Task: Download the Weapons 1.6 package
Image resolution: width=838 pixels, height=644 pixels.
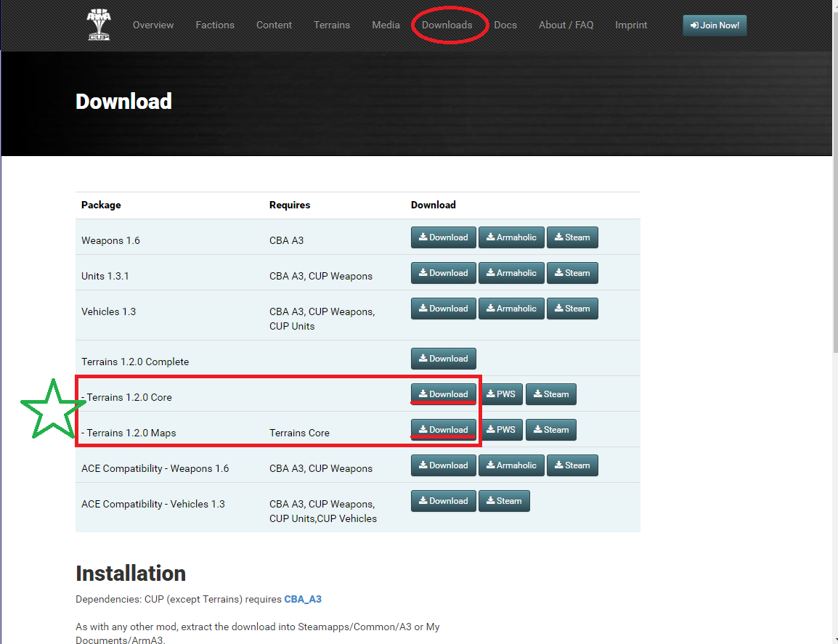Action: 444,237
